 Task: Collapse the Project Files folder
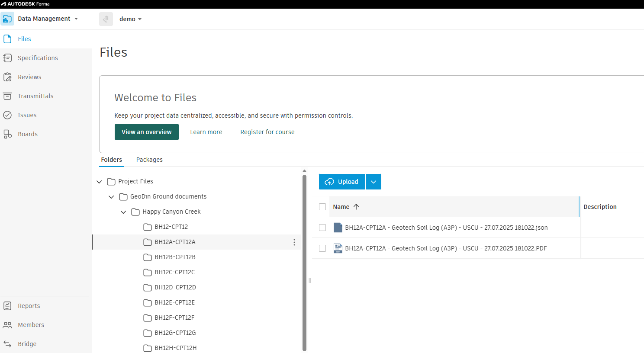point(99,182)
